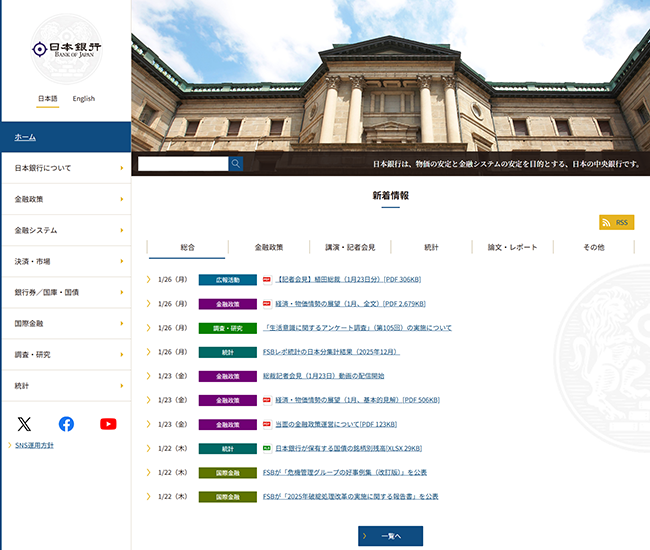Switch to the 統計 news tab
Viewport: 650px width, 550px height.
click(431, 247)
